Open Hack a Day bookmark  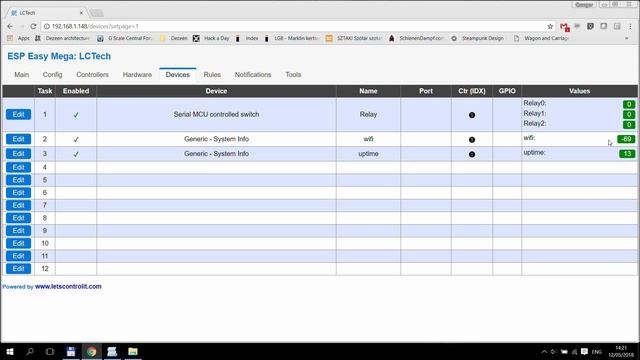click(211, 38)
